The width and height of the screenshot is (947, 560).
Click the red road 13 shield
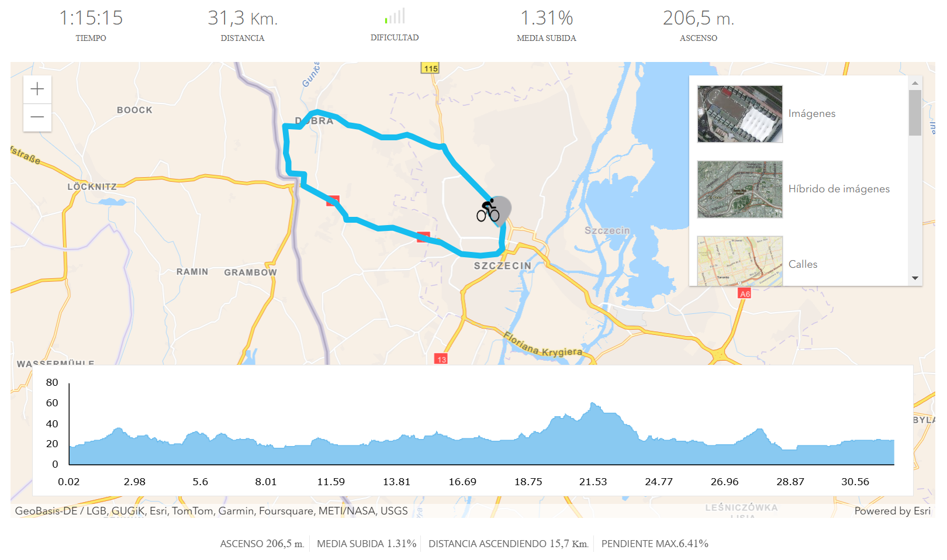click(x=441, y=359)
